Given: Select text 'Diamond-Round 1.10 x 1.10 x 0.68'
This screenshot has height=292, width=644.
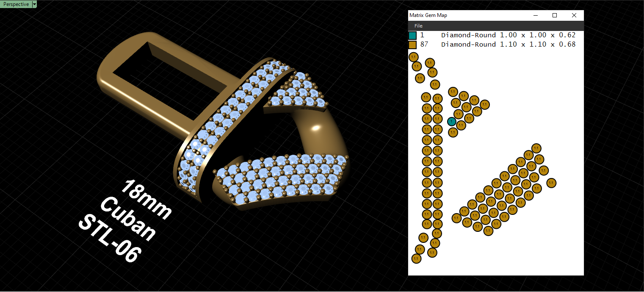Looking at the screenshot, I should tap(508, 44).
